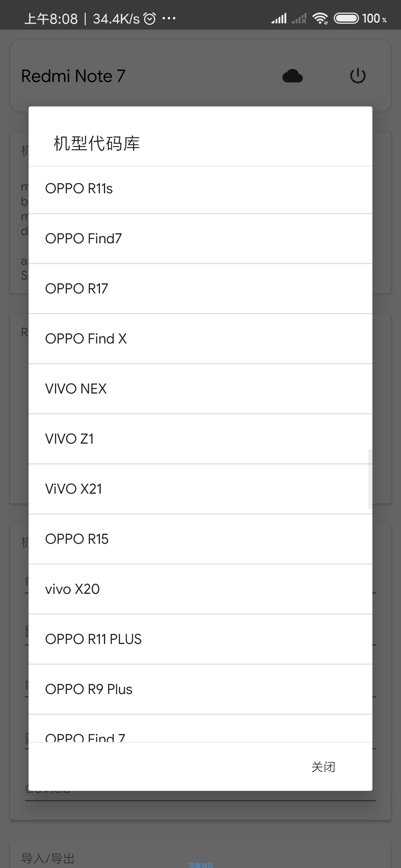
Task: Tap the alarm clock status icon
Action: [150, 19]
